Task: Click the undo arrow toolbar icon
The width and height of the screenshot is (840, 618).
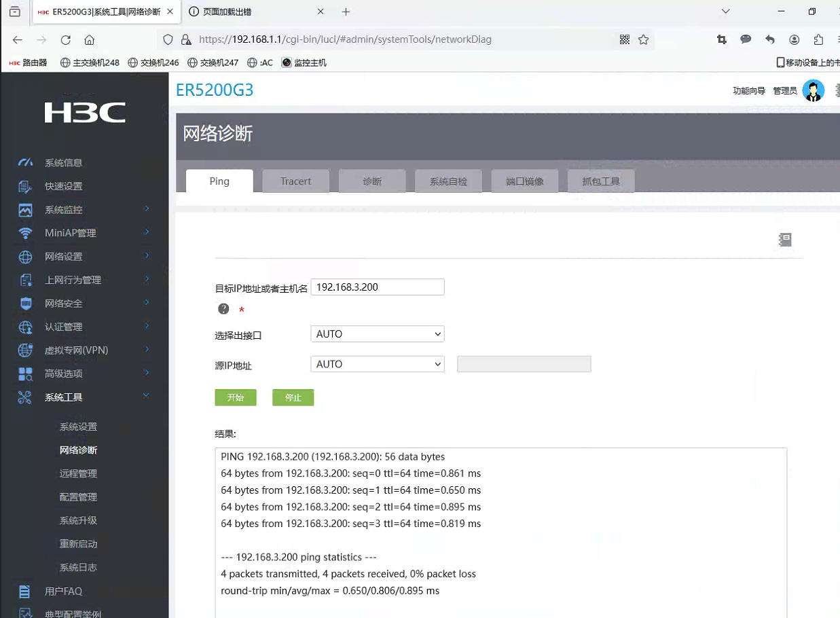Action: pos(769,39)
